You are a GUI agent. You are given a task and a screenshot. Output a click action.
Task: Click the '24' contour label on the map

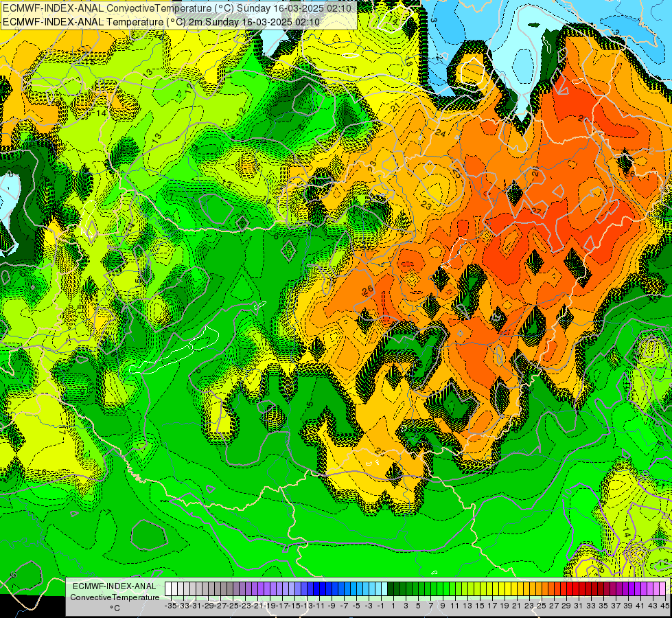[x=440, y=133]
